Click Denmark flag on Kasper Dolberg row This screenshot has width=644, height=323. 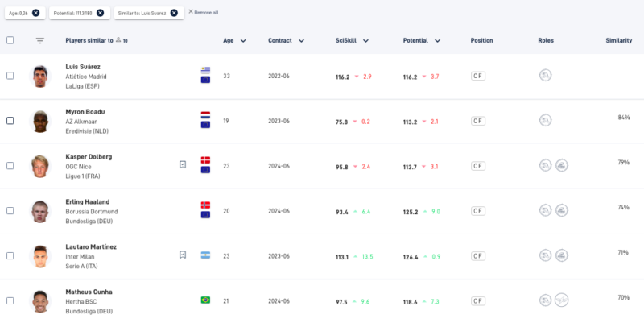(205, 159)
